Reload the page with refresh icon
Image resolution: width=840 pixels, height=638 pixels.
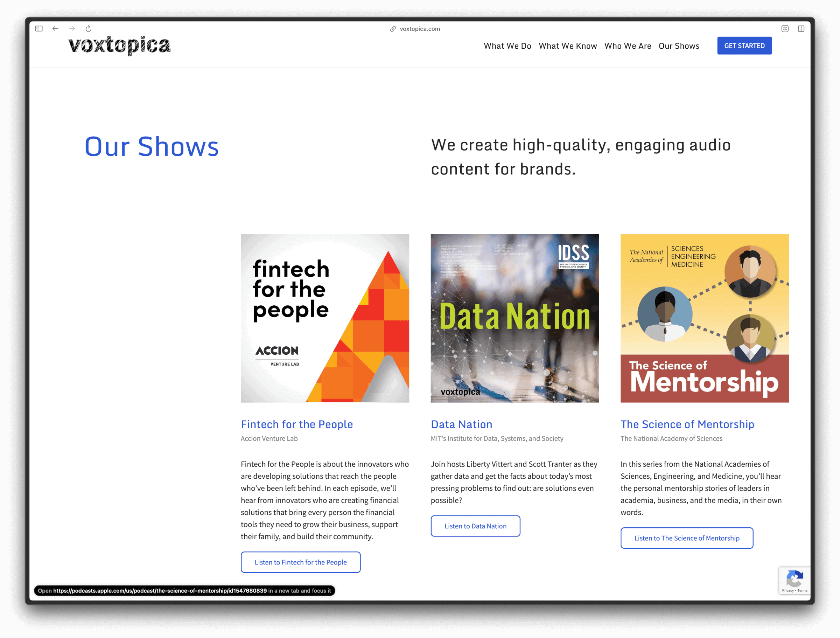pyautogui.click(x=89, y=28)
